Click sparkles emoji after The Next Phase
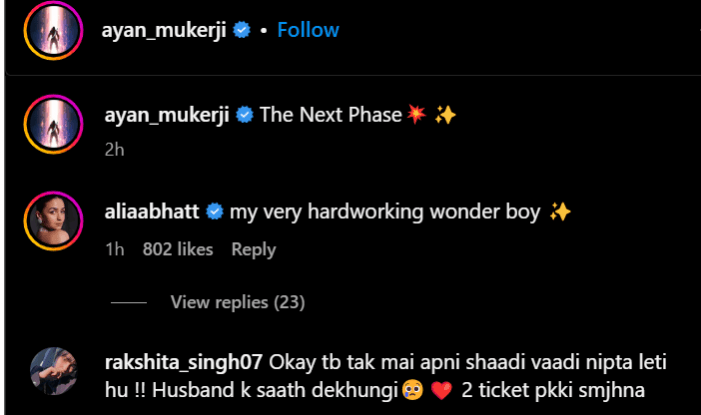This screenshot has width=701, height=415. pyautogui.click(x=446, y=115)
